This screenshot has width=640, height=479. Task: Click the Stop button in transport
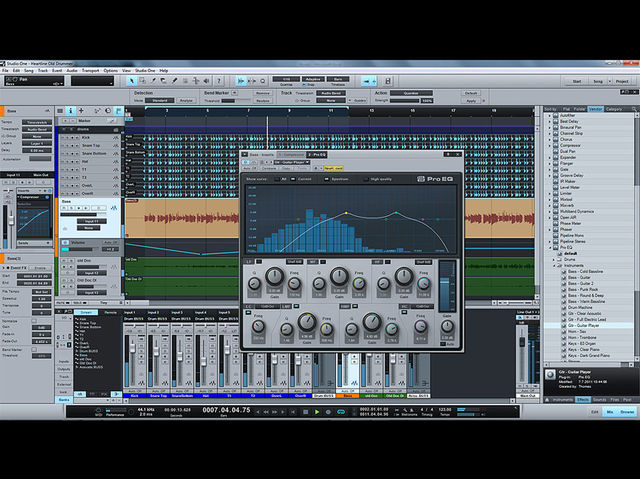305,412
